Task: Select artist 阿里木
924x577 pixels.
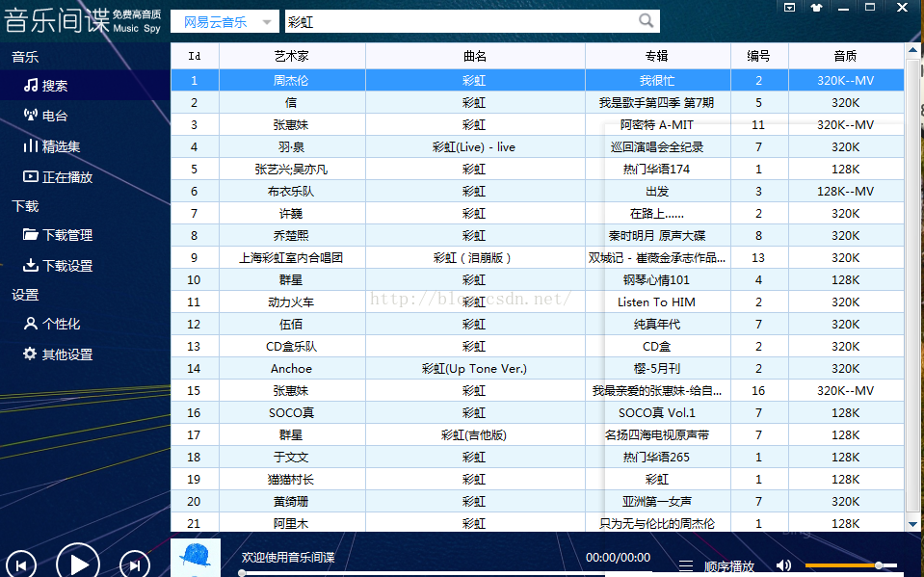Action: (x=292, y=523)
